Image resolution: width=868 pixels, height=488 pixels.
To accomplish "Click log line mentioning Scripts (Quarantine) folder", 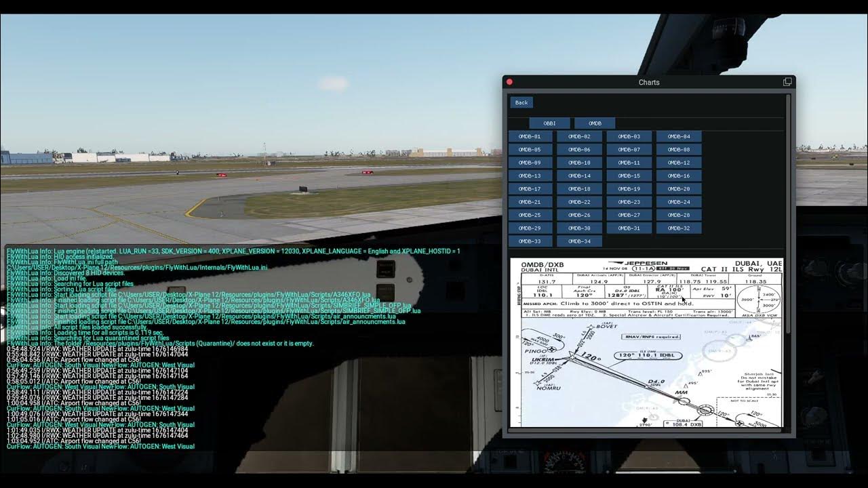I will click(160, 344).
